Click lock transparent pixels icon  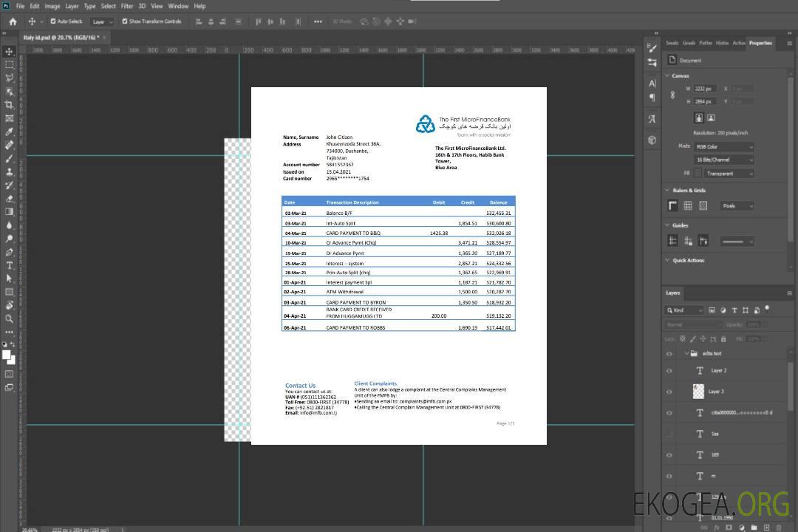(683, 338)
